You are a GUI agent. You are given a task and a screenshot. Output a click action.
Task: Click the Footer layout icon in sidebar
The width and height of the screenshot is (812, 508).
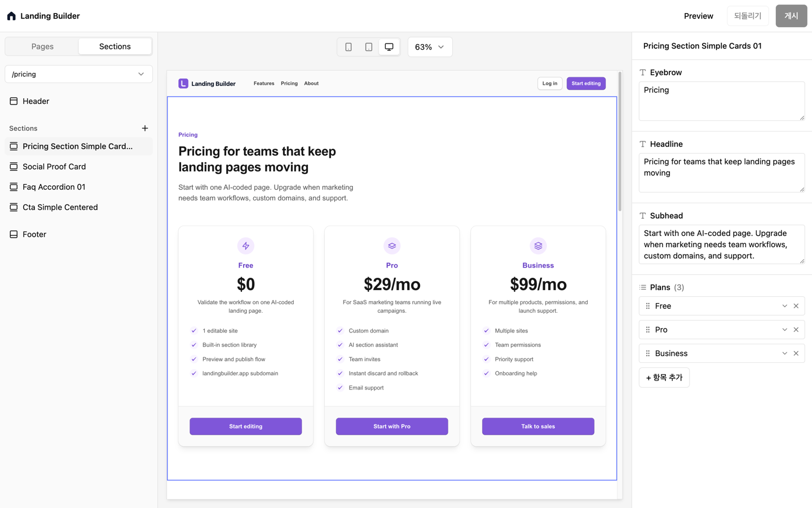coord(14,234)
